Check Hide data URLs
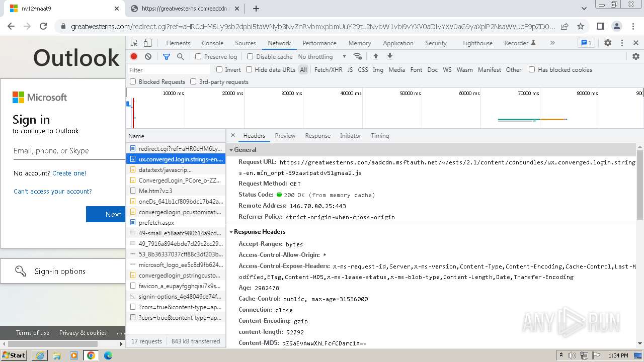Screen dimensions: 644x362 pos(249,69)
